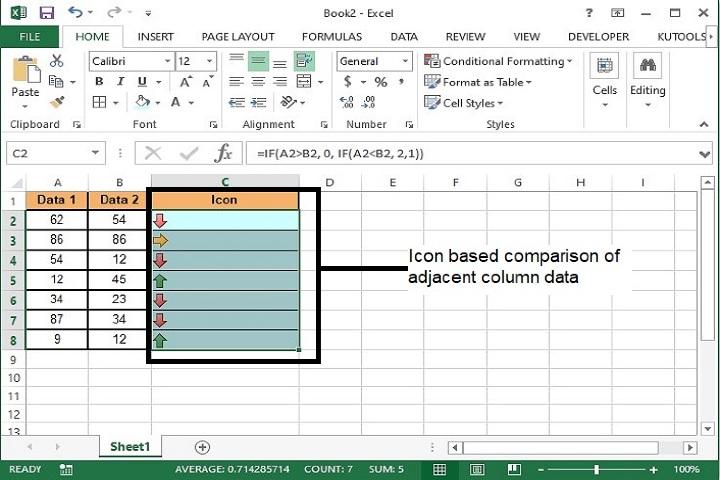Zoom in with the plus button
The image size is (720, 480).
click(653, 469)
